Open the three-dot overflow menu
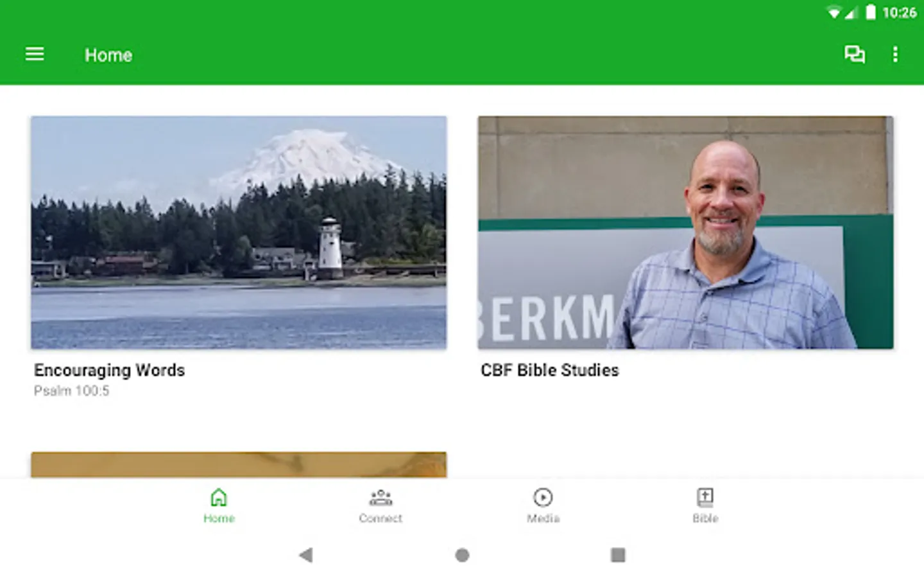 coord(895,54)
